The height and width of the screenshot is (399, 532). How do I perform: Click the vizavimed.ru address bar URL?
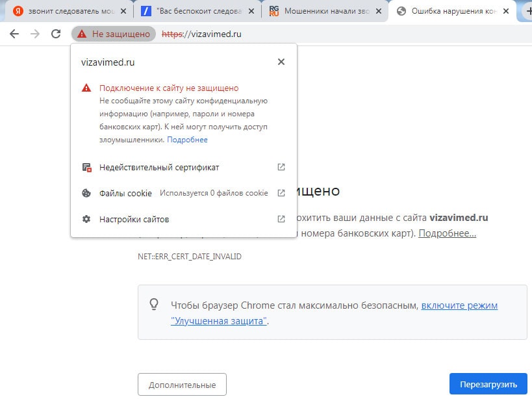201,34
